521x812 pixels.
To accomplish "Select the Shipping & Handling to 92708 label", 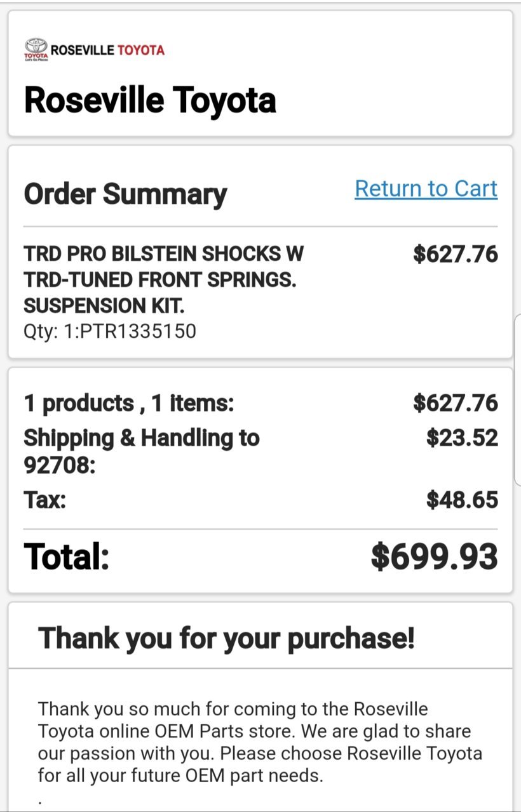I will pyautogui.click(x=142, y=451).
